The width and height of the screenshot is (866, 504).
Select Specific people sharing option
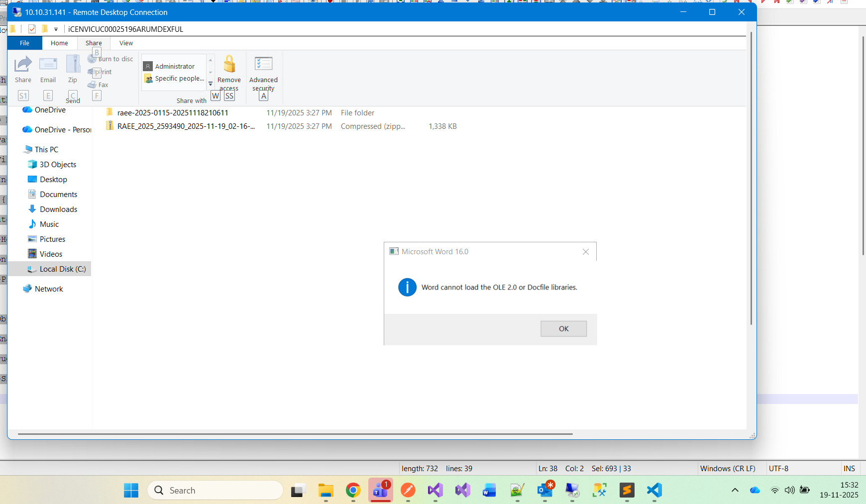pyautogui.click(x=179, y=79)
